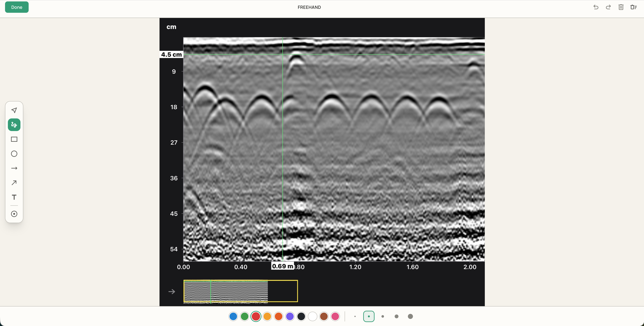Image resolution: width=644 pixels, height=326 pixels.
Task: Select the largest stroke size dot
Action: 410,317
